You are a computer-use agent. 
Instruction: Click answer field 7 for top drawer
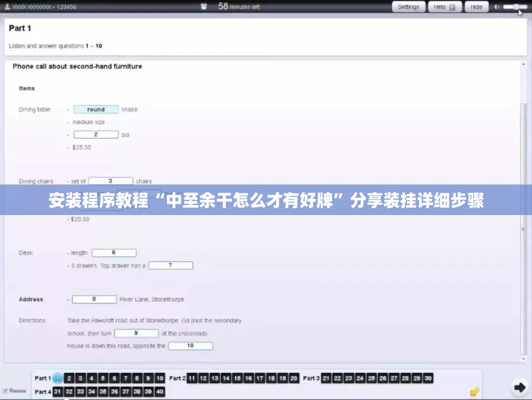pyautogui.click(x=170, y=265)
